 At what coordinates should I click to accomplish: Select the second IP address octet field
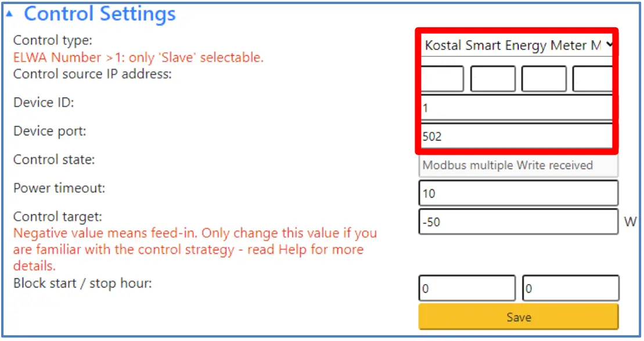492,79
